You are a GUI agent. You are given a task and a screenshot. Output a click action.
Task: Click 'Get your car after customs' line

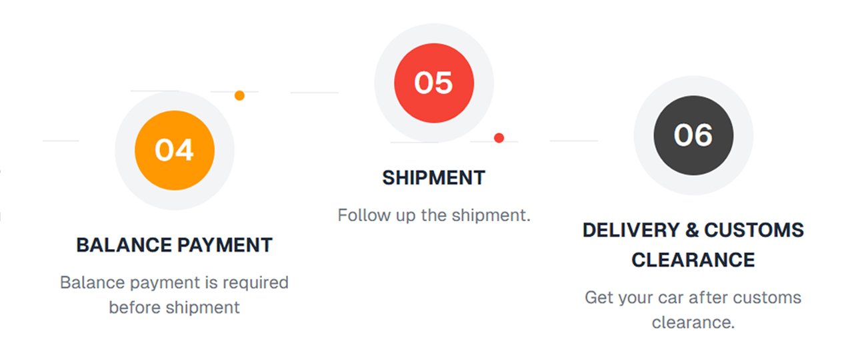click(x=693, y=297)
